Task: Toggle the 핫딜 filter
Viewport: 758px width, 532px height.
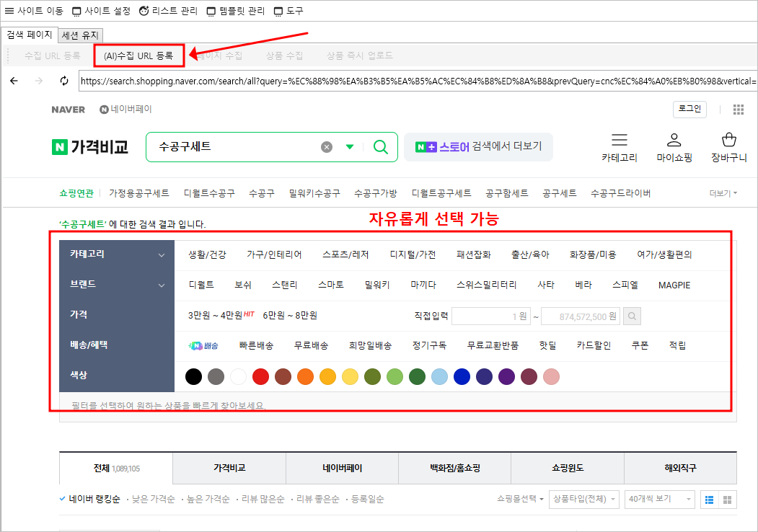Action: tap(547, 345)
